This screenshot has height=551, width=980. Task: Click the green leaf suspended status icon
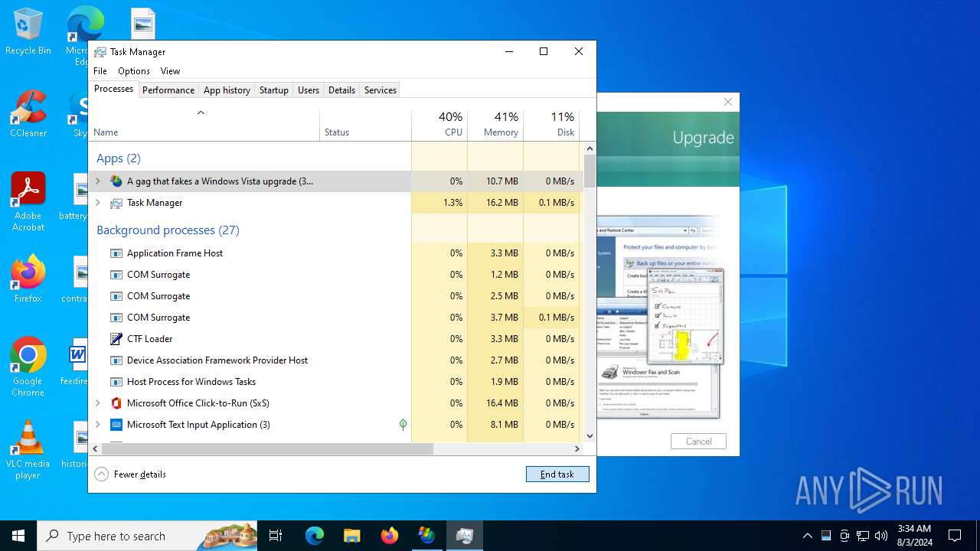[x=403, y=425]
